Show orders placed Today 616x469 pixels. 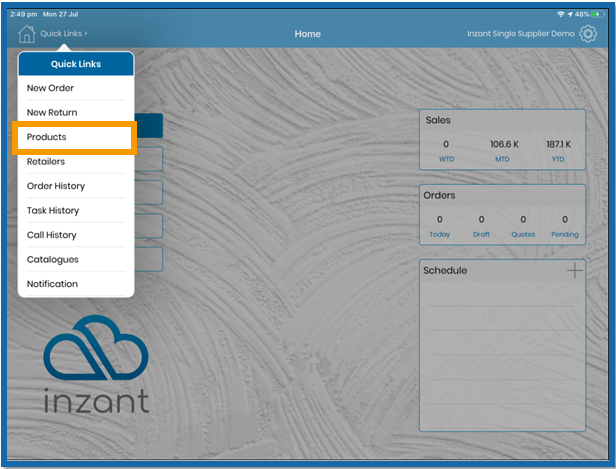click(440, 226)
